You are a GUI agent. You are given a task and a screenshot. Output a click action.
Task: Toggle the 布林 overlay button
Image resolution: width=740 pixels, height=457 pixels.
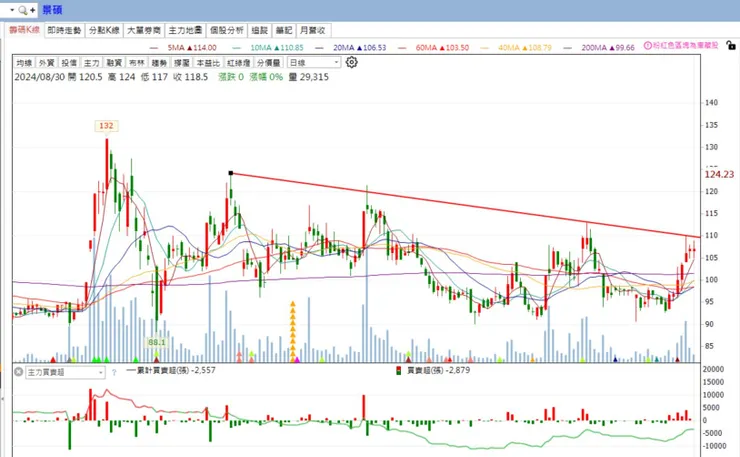point(137,62)
